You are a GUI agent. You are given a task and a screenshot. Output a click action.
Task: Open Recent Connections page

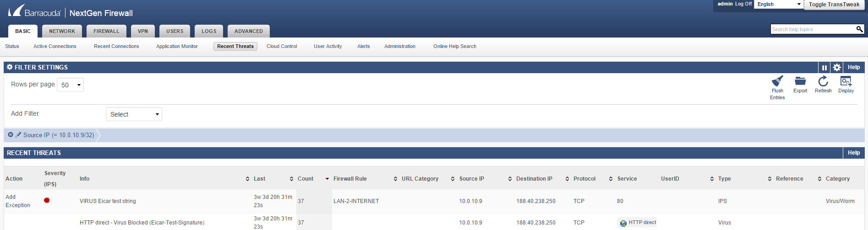tap(116, 46)
